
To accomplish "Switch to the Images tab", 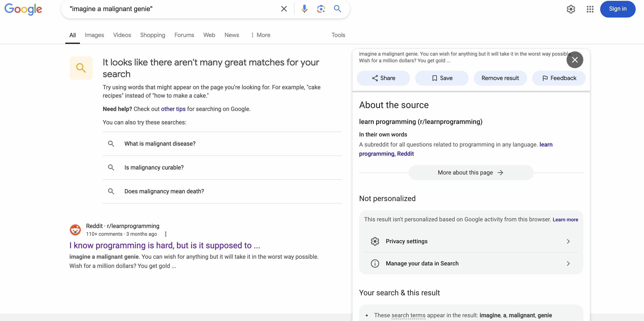I will (94, 35).
